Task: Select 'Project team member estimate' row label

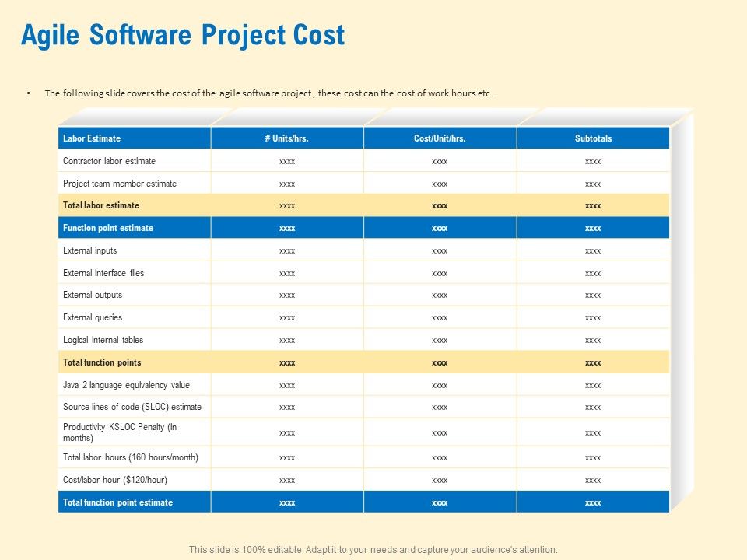Action: tap(120, 184)
